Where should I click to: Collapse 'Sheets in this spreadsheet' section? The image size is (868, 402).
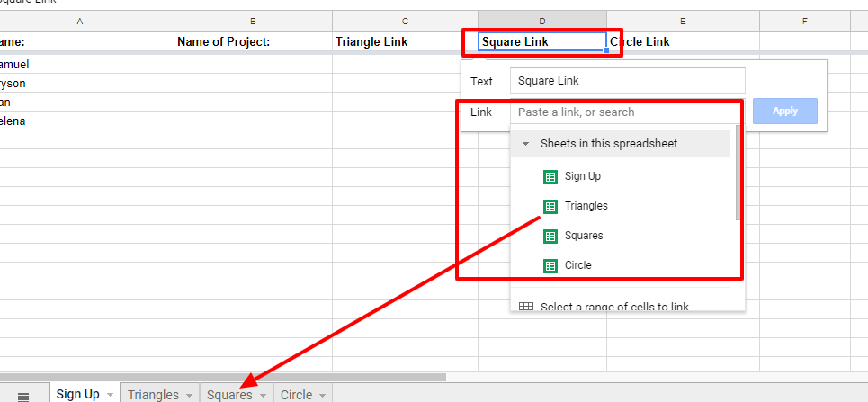(x=526, y=144)
